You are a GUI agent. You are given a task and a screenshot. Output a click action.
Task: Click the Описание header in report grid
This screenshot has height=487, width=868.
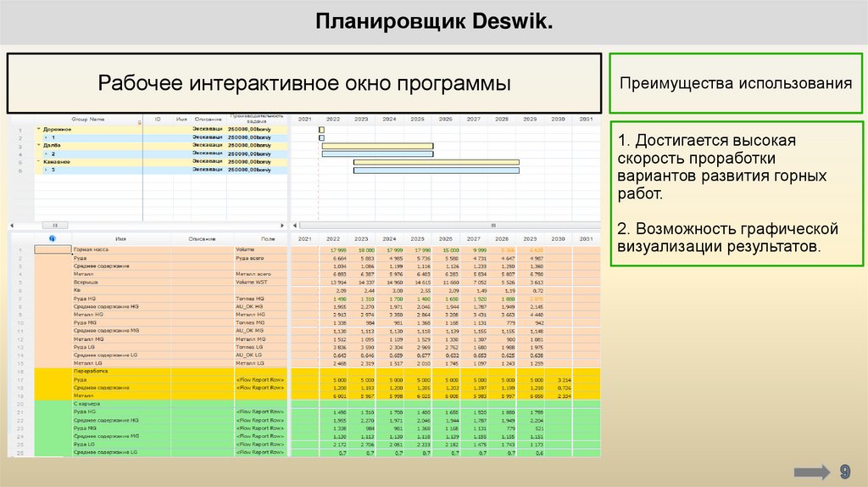202,238
